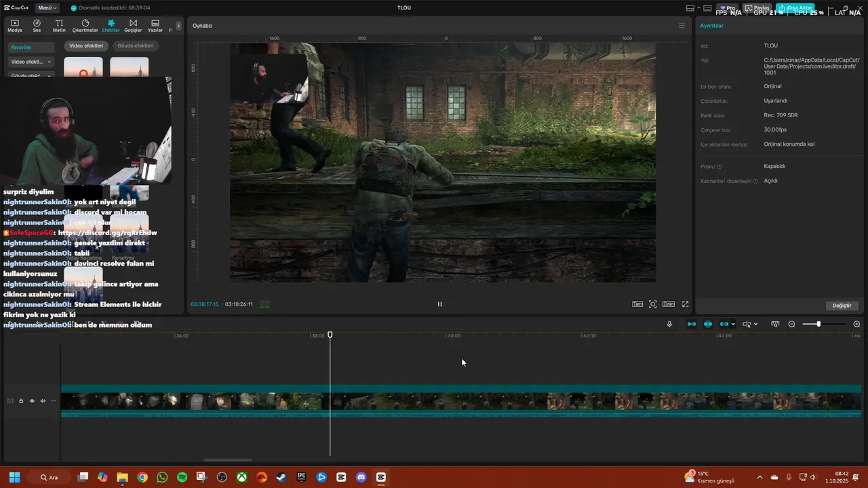Viewport: 868px width, 488px height.
Task: Open Spotify from the taskbar
Action: tap(182, 477)
